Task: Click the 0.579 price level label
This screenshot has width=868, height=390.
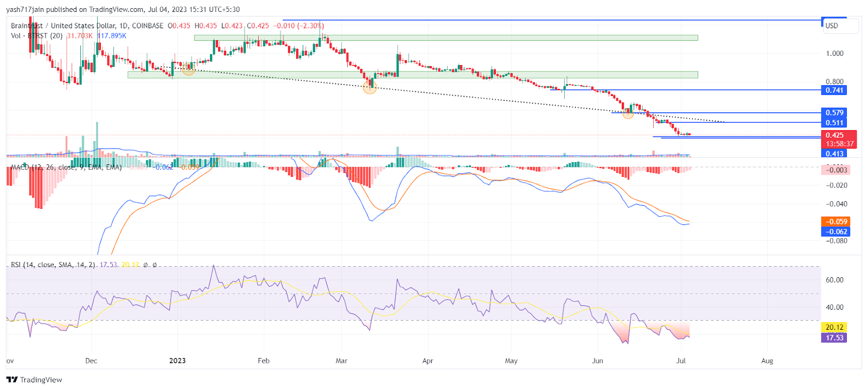Action: pyautogui.click(x=834, y=113)
